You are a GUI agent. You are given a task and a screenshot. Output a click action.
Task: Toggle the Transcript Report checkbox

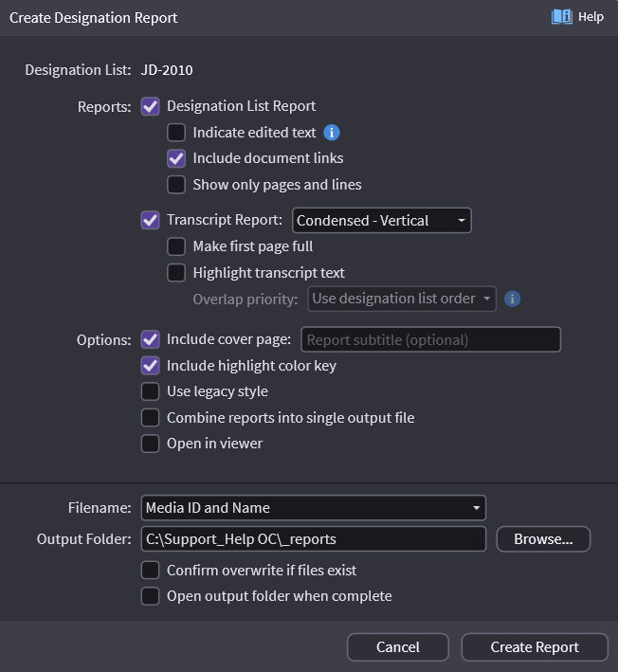click(150, 220)
